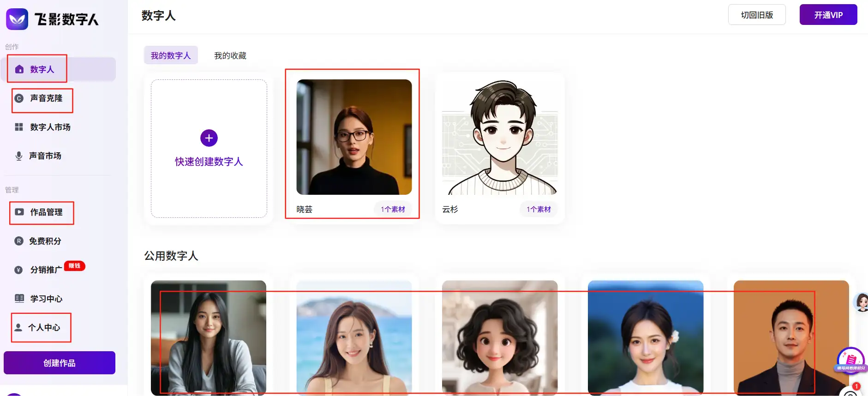Viewport: 868px width, 396px height.
Task: Select the 云杉 cartoon avatar thumbnail
Action: pyautogui.click(x=500, y=137)
